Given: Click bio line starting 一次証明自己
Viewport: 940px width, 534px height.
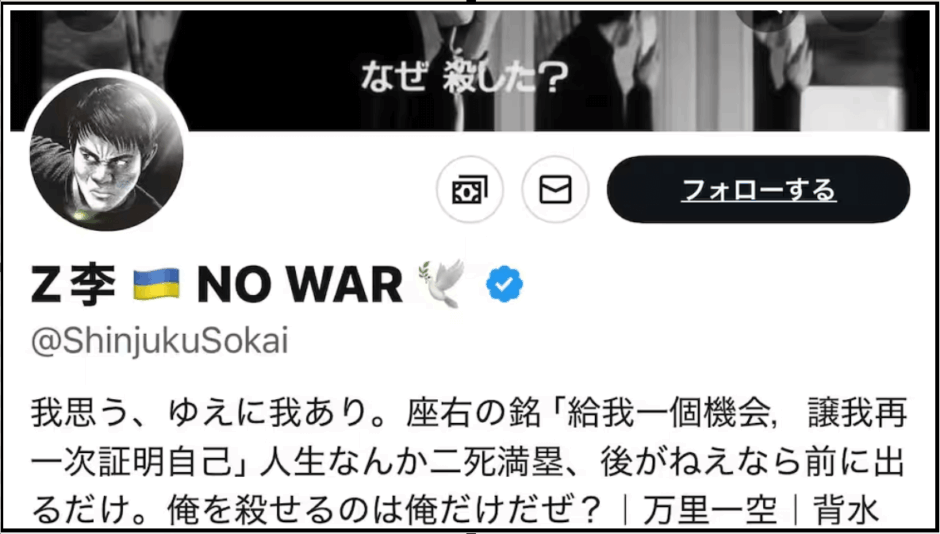Looking at the screenshot, I should pos(468,464).
